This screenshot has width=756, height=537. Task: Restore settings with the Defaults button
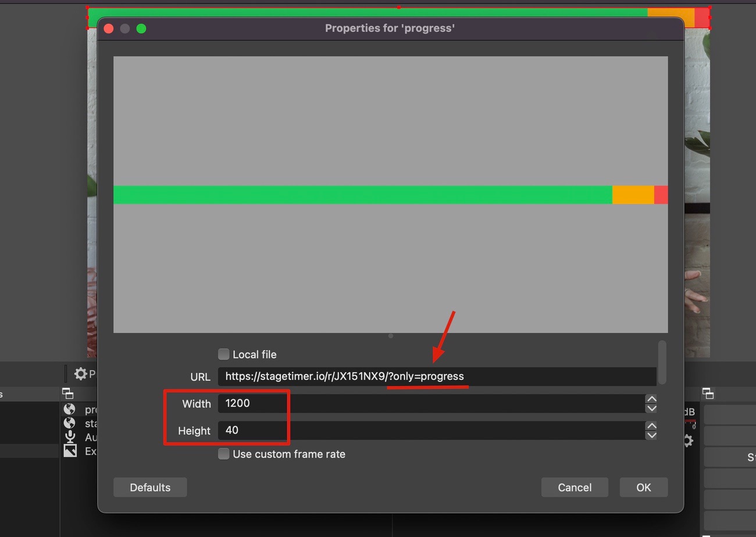coord(150,487)
